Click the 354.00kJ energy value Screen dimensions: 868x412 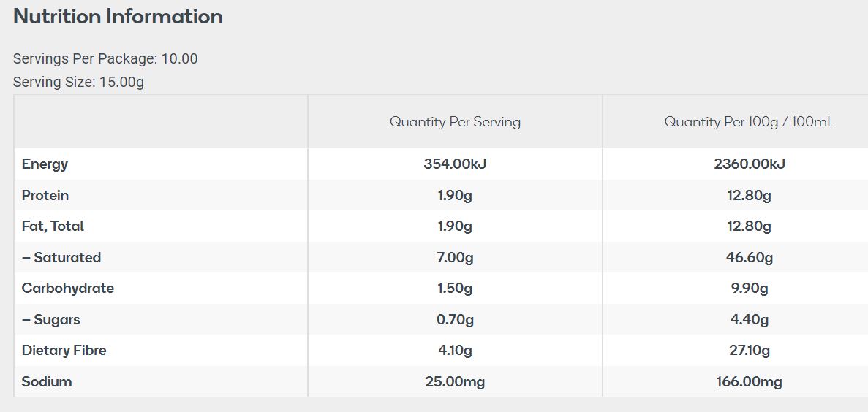(455, 164)
